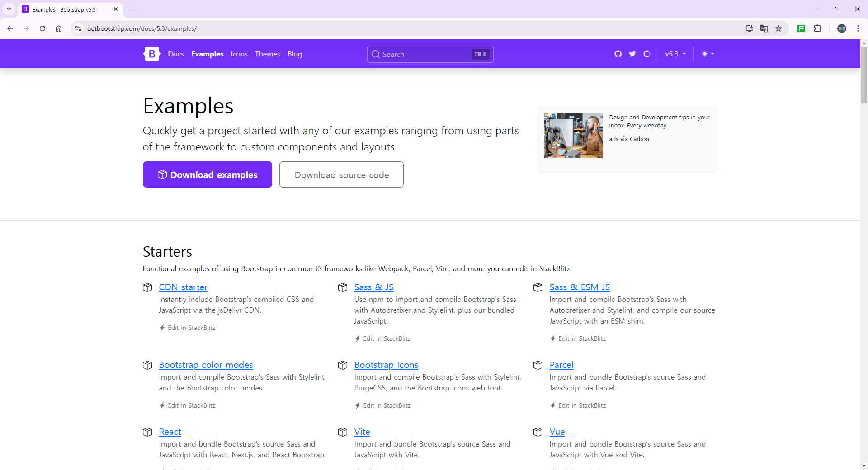Toggle the color theme sun dropdown
Screen dimensions: 868x470
[x=708, y=54]
